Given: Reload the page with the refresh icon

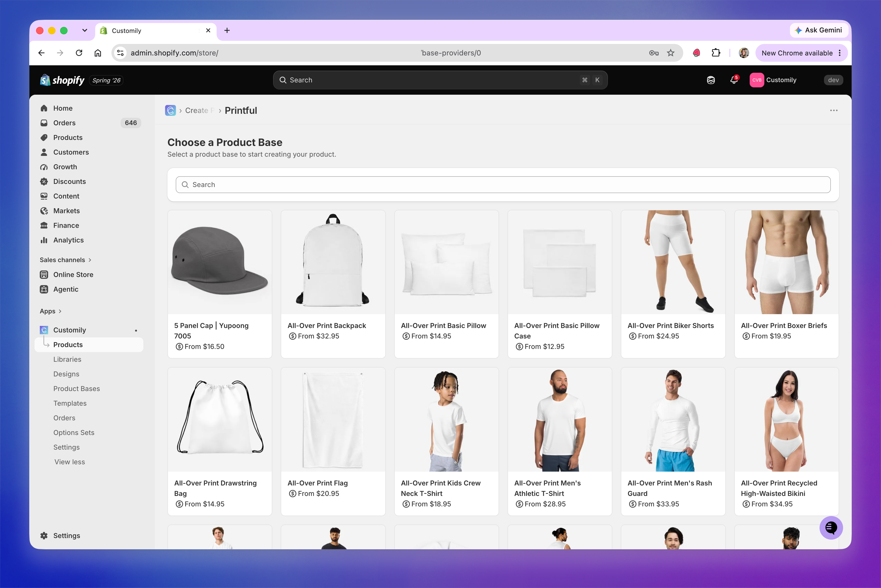Looking at the screenshot, I should point(79,53).
